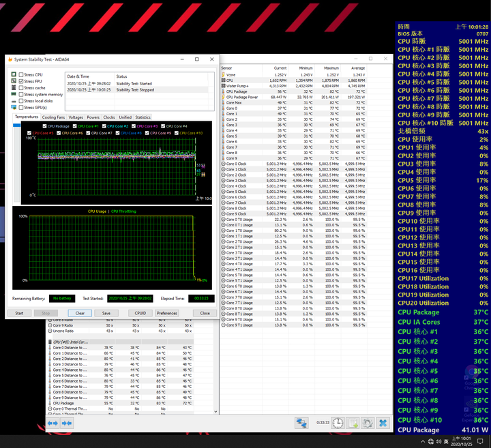
Task: Open the taskbar clock showing 上午 10:01
Action: point(462,441)
